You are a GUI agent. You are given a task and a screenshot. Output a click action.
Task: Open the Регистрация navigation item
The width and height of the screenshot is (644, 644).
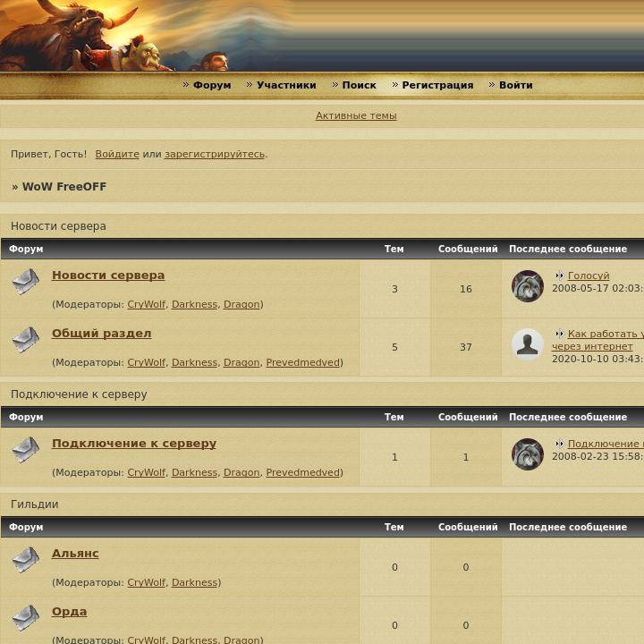pos(437,85)
